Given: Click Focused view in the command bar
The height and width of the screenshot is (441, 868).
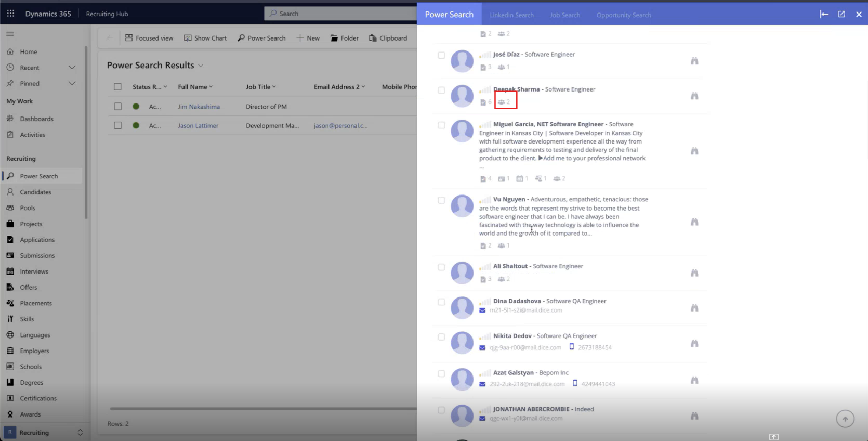Looking at the screenshot, I should click(149, 38).
